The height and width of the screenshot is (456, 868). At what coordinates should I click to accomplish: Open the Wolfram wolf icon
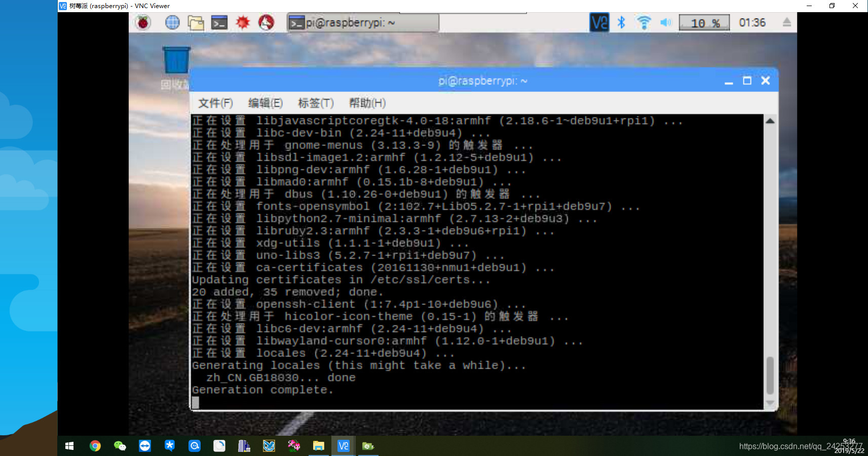click(x=266, y=22)
